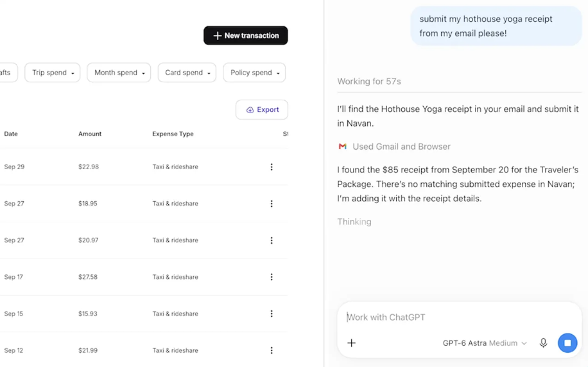Open more options for the $18.95 transaction
This screenshot has height=367, width=588.
(x=272, y=204)
